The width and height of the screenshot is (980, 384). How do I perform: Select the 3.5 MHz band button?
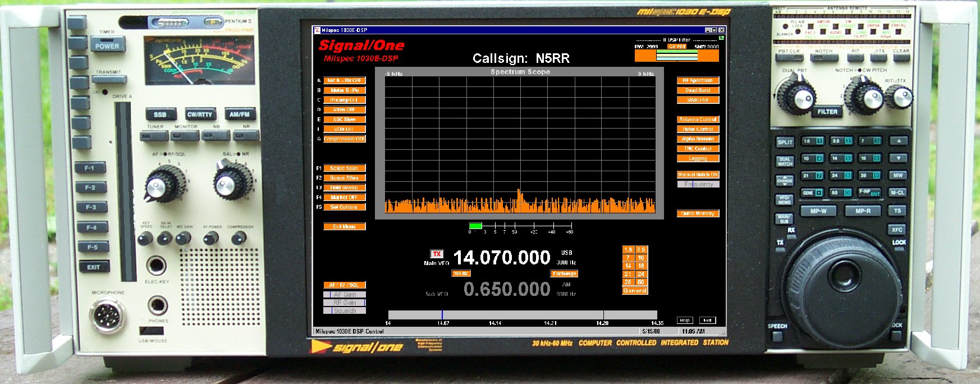[641, 249]
